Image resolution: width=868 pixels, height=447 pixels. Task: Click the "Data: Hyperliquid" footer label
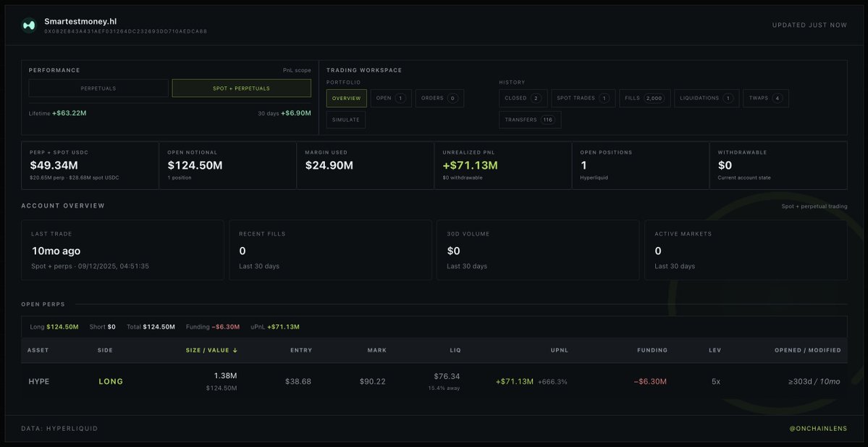pos(59,429)
